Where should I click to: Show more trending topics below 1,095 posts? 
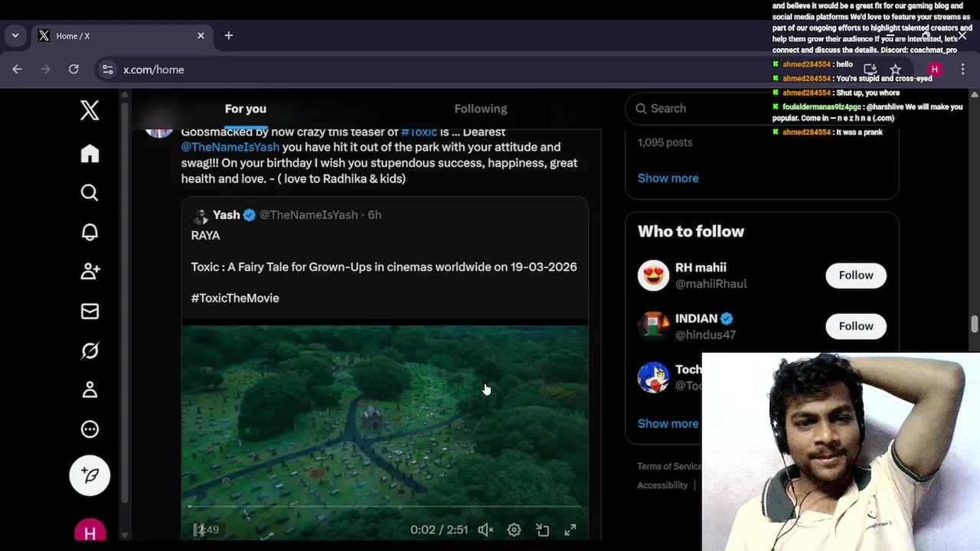tap(668, 178)
